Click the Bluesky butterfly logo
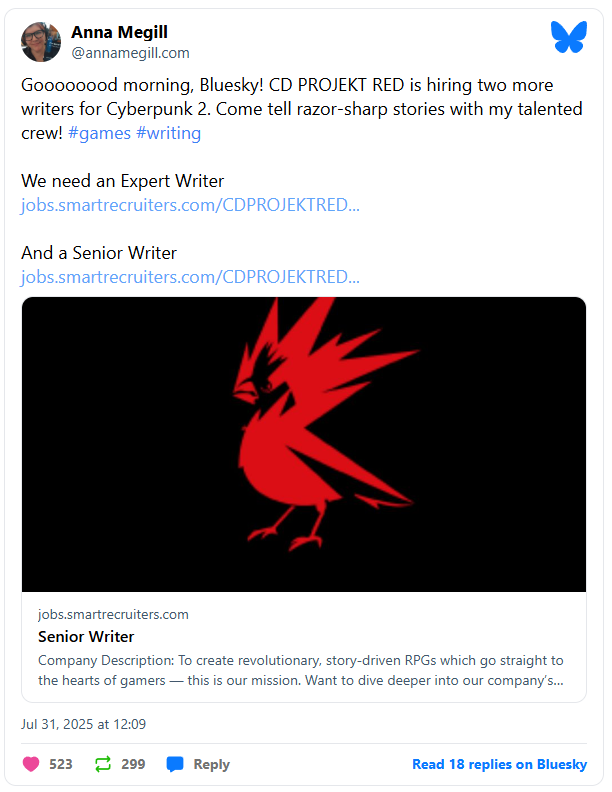The image size is (612, 792). point(567,38)
